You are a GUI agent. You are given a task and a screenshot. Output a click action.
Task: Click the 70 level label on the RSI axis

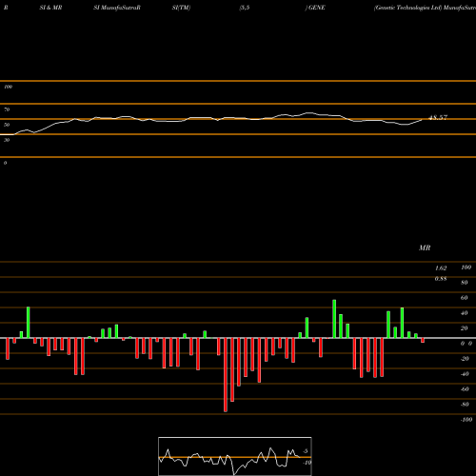(x=7, y=109)
